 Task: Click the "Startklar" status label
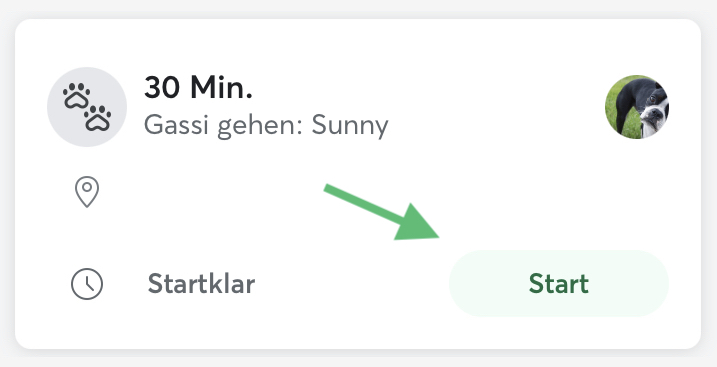click(201, 284)
